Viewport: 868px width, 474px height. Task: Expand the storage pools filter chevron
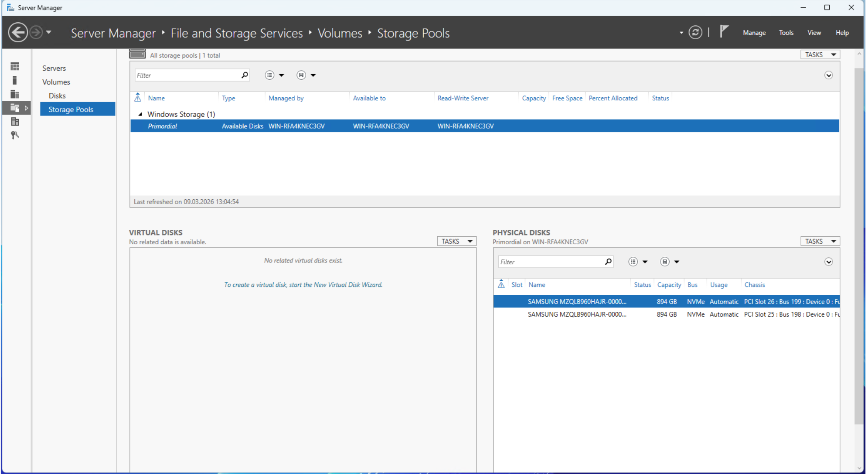click(828, 75)
